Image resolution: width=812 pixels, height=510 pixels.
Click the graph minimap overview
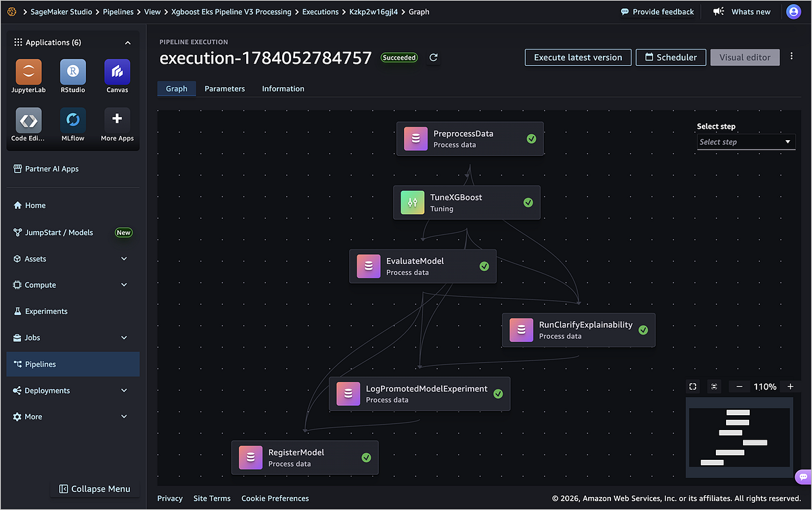(x=740, y=436)
